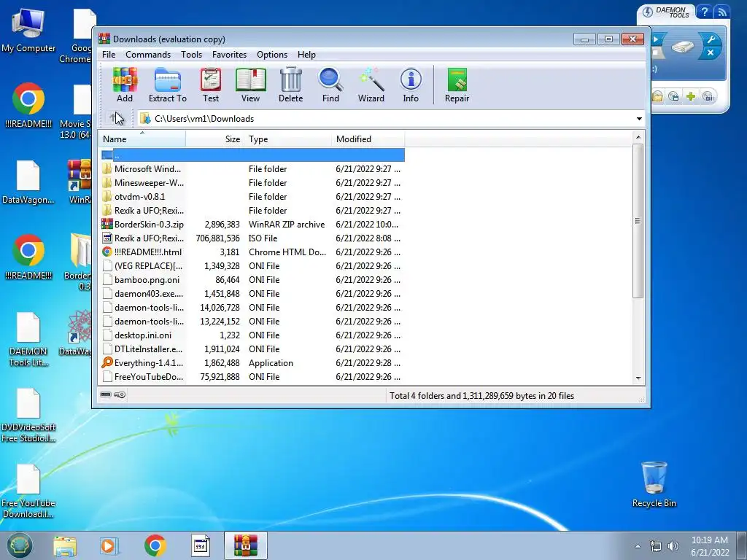
Task: Select DVDVideoSoft Free Studio desktop icon
Action: click(28, 415)
